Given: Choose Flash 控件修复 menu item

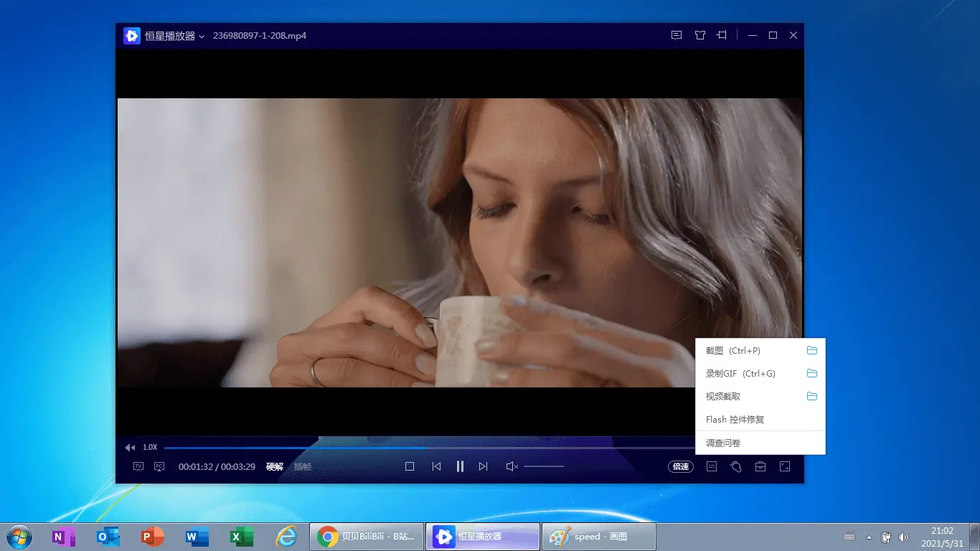Looking at the screenshot, I should [760, 419].
